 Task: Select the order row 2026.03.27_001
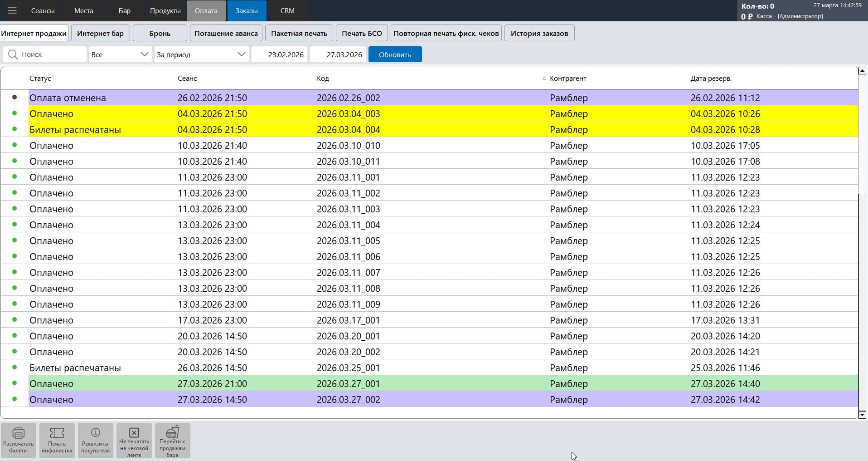(x=348, y=384)
